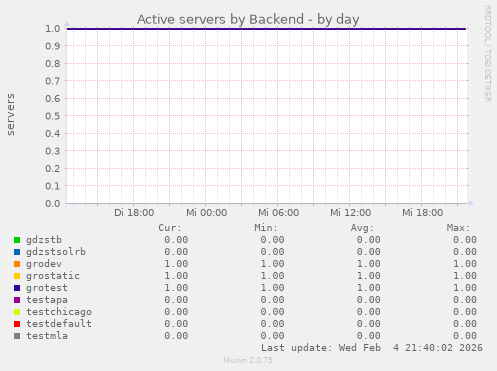Click the testapa Min value 0.00
This screenshot has width=497, height=371.
(x=272, y=300)
